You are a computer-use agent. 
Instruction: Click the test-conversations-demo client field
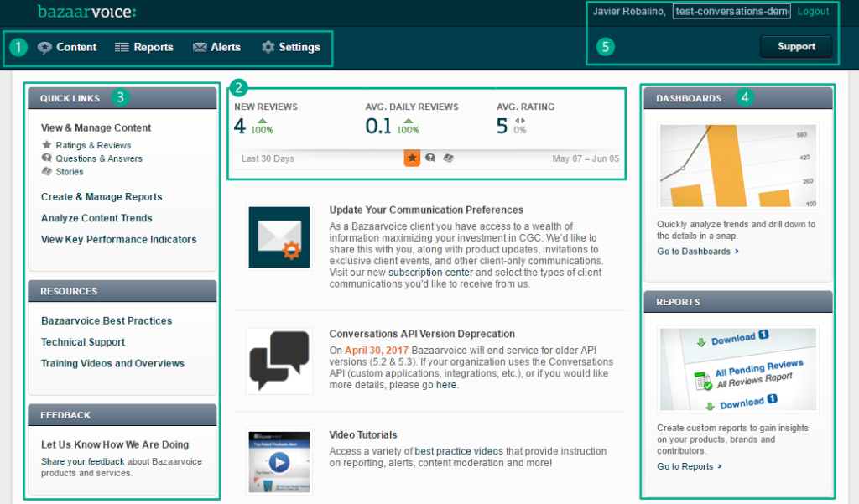(x=731, y=12)
